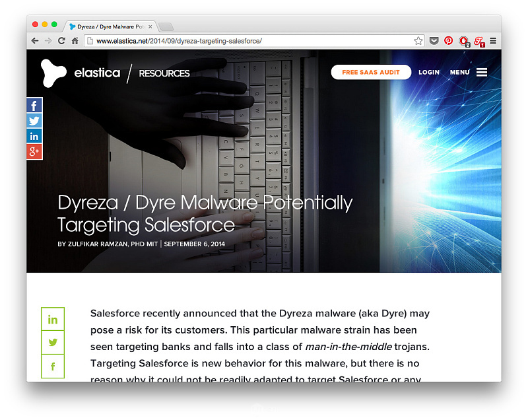
Task: Click the italic man-in-the-middle text
Action: (x=348, y=347)
